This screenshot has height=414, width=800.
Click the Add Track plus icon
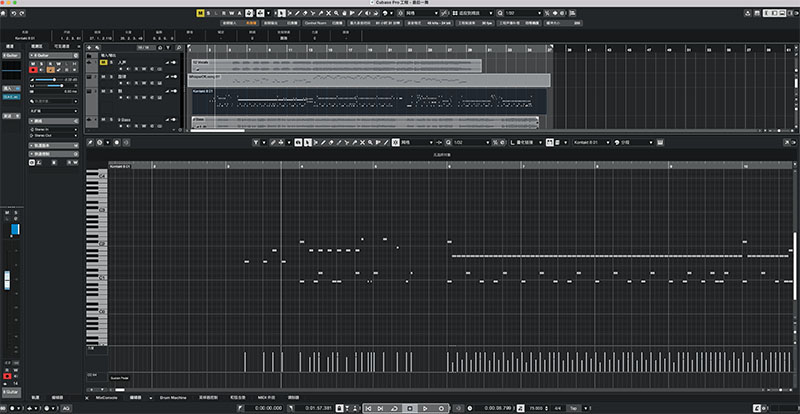coord(89,47)
